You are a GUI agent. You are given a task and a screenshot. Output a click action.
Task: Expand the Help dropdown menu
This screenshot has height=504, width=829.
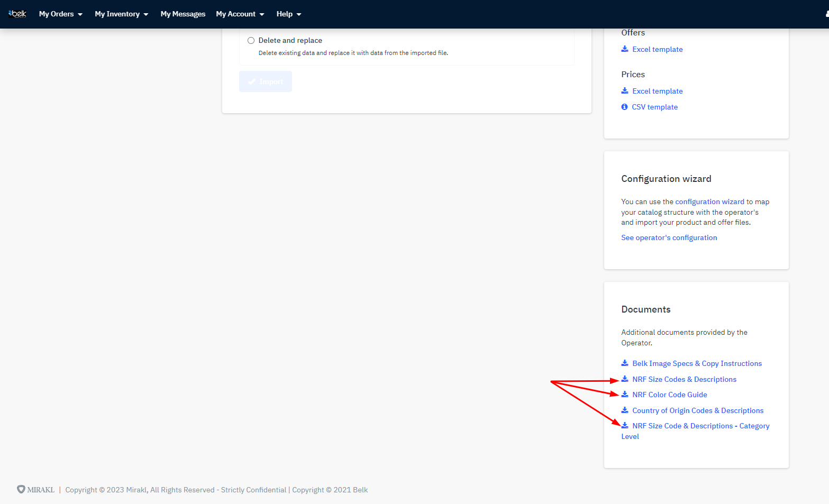tap(289, 14)
